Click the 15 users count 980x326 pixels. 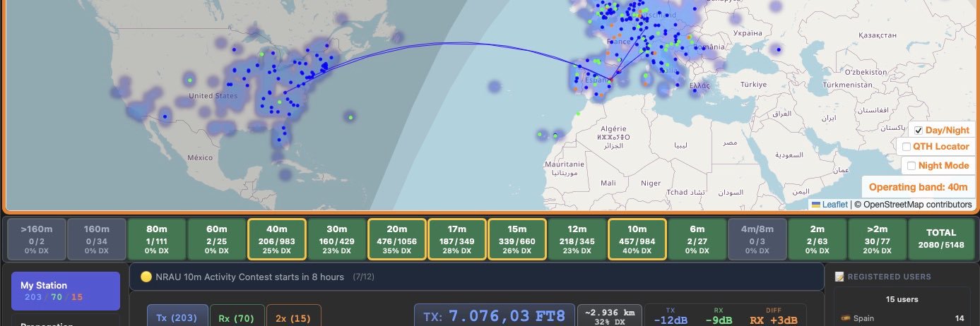click(902, 299)
